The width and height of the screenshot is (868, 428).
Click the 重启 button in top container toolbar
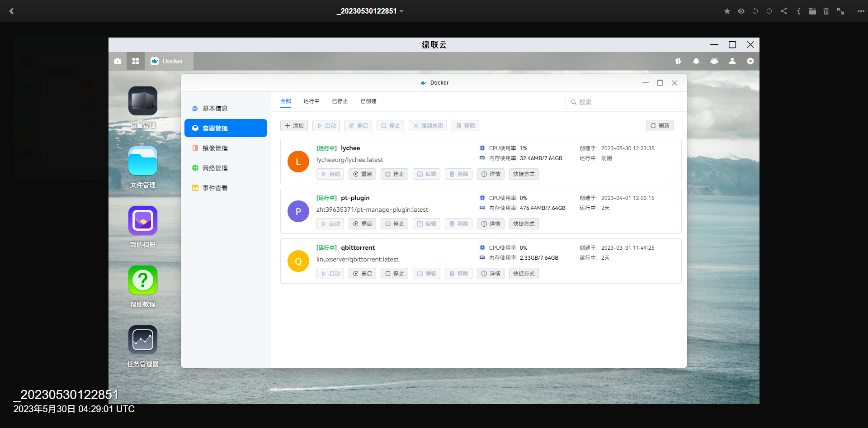(358, 126)
